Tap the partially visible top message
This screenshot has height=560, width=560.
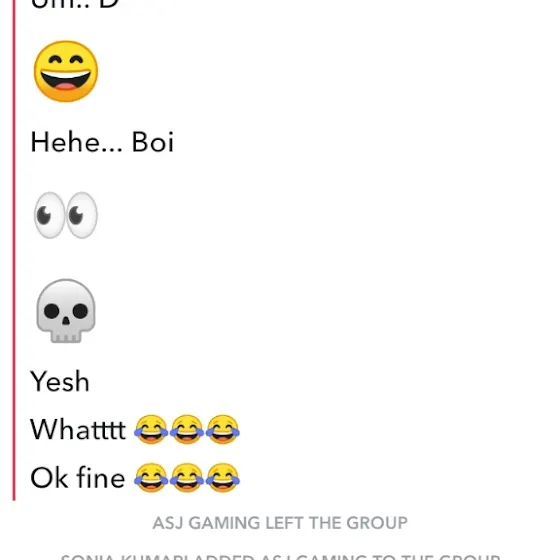coord(74,4)
